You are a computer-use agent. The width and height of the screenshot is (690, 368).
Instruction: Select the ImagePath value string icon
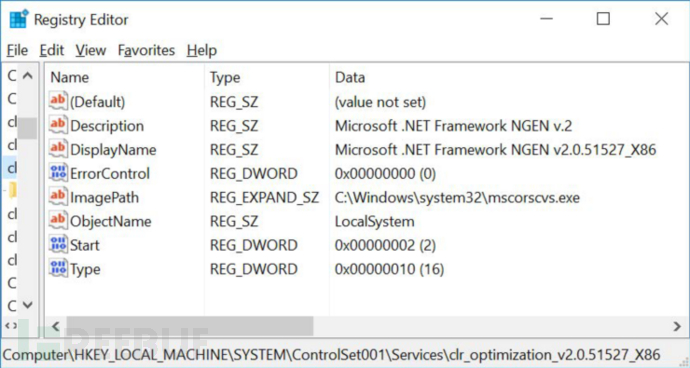point(58,197)
